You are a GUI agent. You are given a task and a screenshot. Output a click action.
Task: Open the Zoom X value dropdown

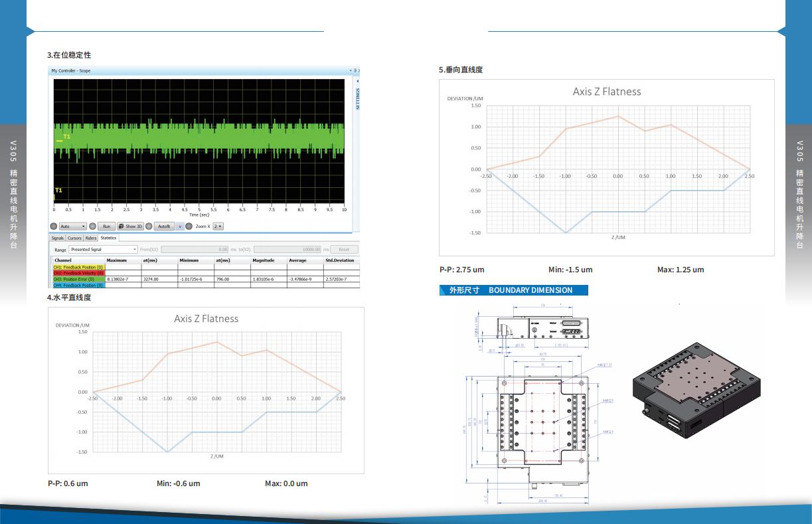pyautogui.click(x=218, y=226)
